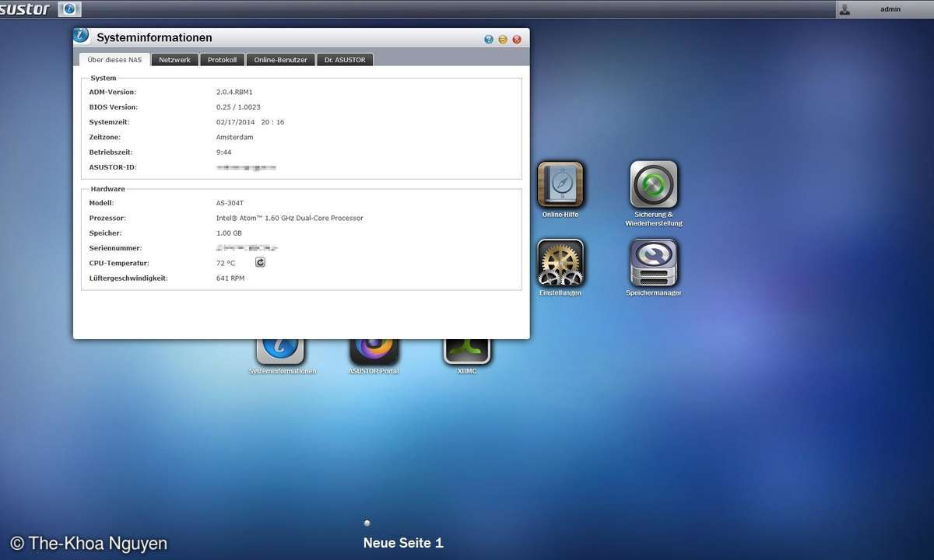The height and width of the screenshot is (560, 934).
Task: Click the Zeitzone value Amsterdam
Action: 234,137
